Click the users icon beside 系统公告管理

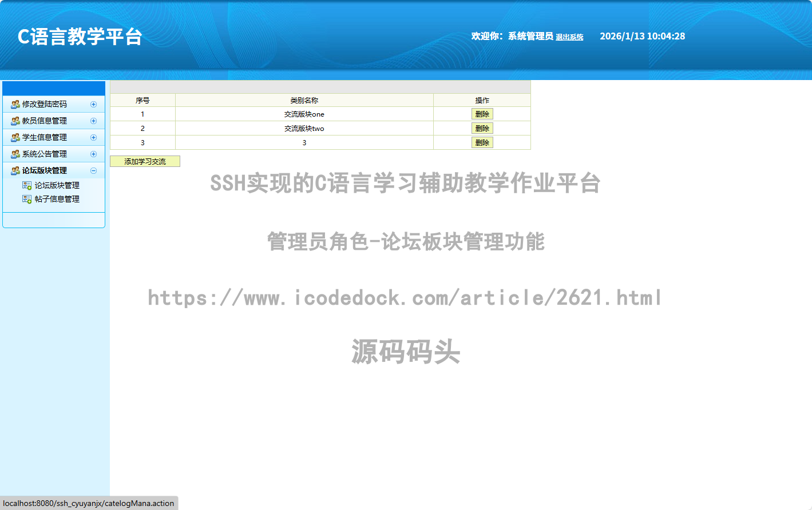[15, 154]
